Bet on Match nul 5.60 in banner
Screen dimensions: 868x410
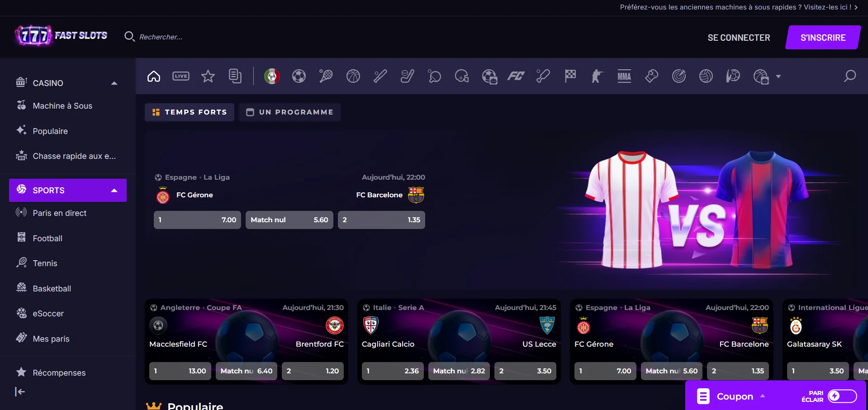[x=289, y=220]
